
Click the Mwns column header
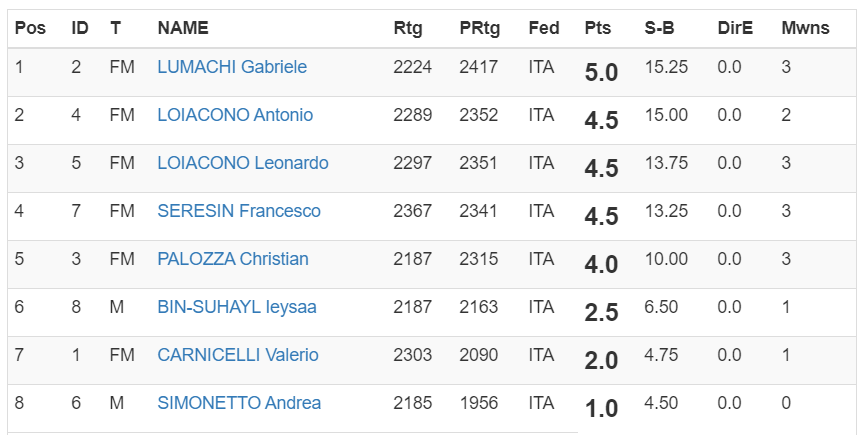[x=805, y=28]
